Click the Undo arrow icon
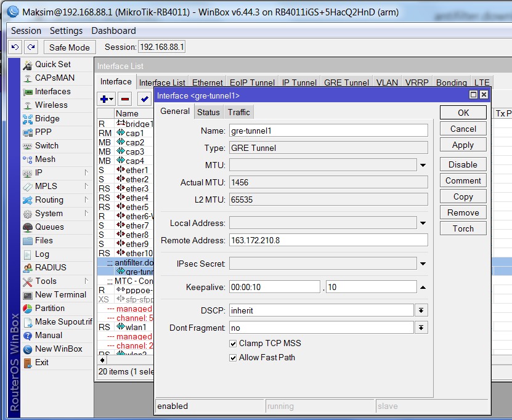Viewport: 512px width, 420px height. 15,47
